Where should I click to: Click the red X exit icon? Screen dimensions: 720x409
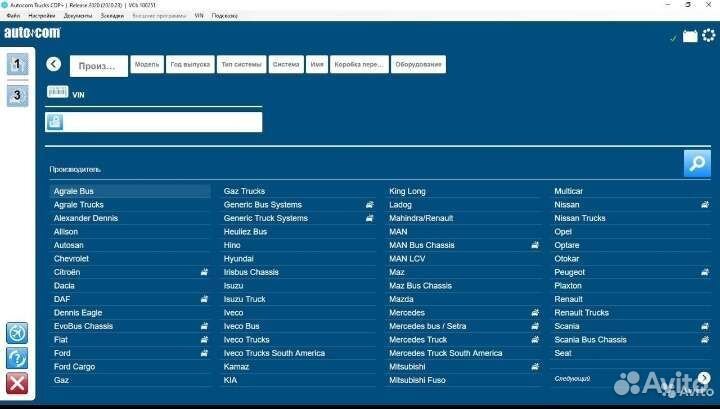[x=17, y=383]
